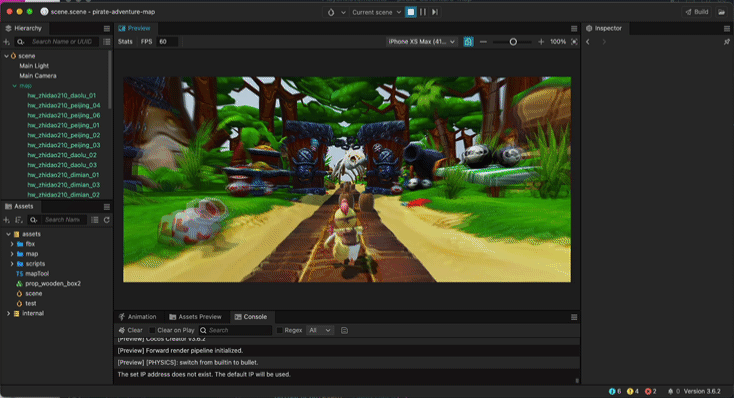
Task: Open the Current scene dropdown
Action: pyautogui.click(x=376, y=12)
